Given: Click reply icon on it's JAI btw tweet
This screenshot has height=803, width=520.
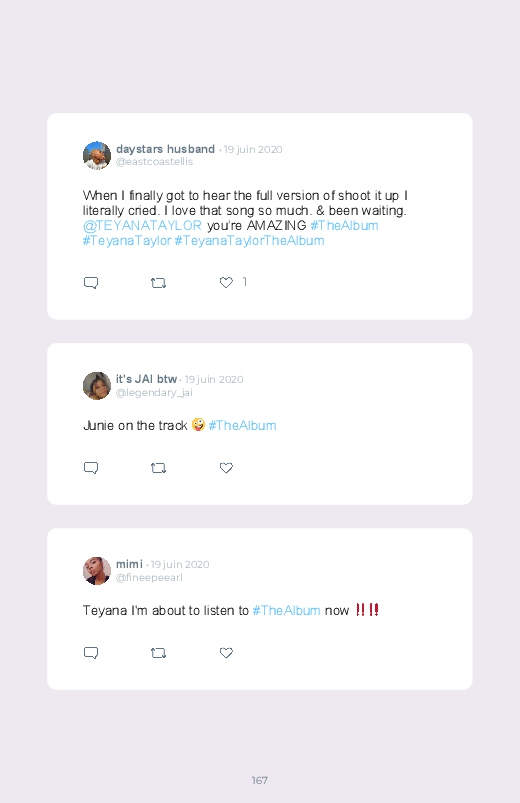Looking at the screenshot, I should pyautogui.click(x=91, y=468).
